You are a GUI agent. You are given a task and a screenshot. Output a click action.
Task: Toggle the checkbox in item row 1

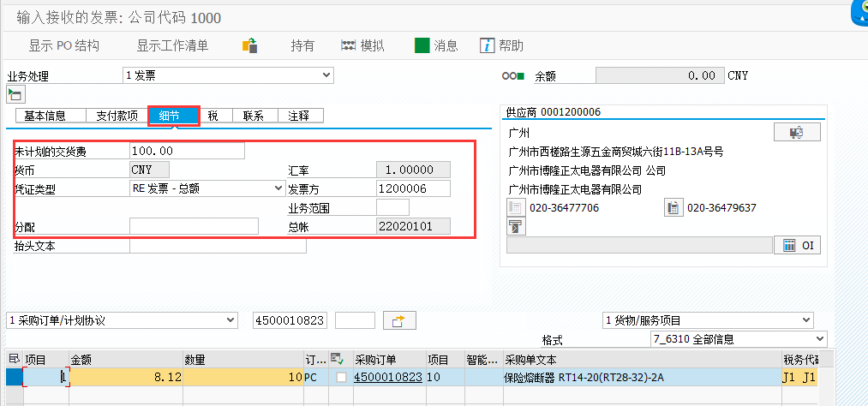coord(342,377)
